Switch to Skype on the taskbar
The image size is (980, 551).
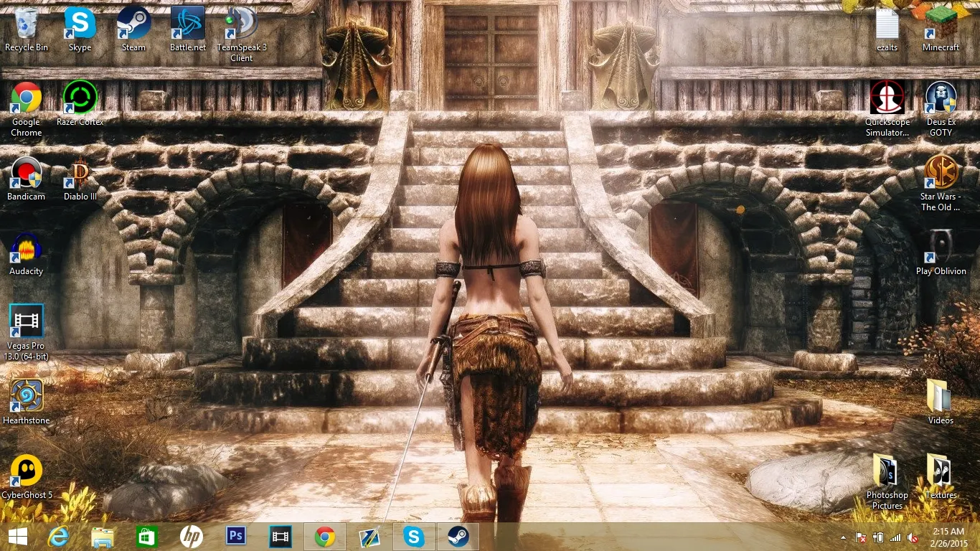414,537
